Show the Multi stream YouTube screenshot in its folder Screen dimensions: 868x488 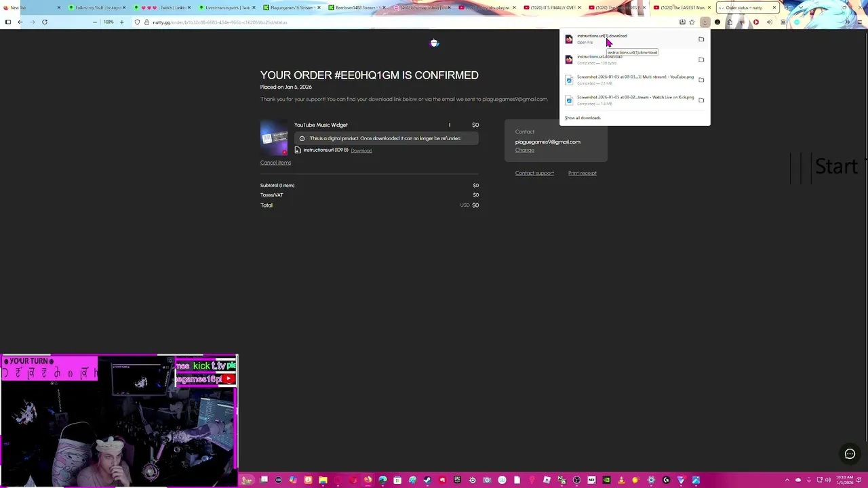click(701, 80)
